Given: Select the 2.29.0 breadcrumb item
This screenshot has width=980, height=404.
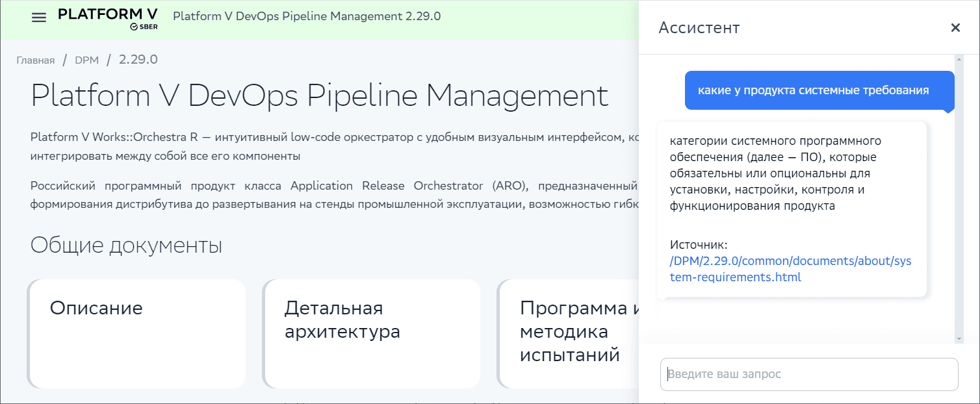Looking at the screenshot, I should point(138,60).
